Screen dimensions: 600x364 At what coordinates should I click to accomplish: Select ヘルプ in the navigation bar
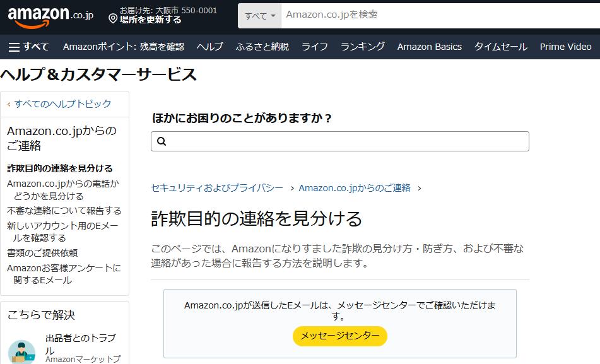[x=210, y=47]
